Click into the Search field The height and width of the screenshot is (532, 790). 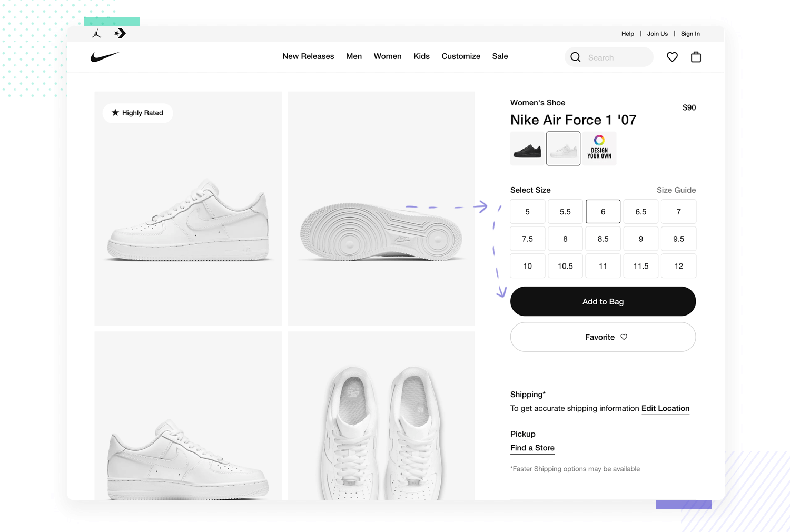click(x=609, y=57)
